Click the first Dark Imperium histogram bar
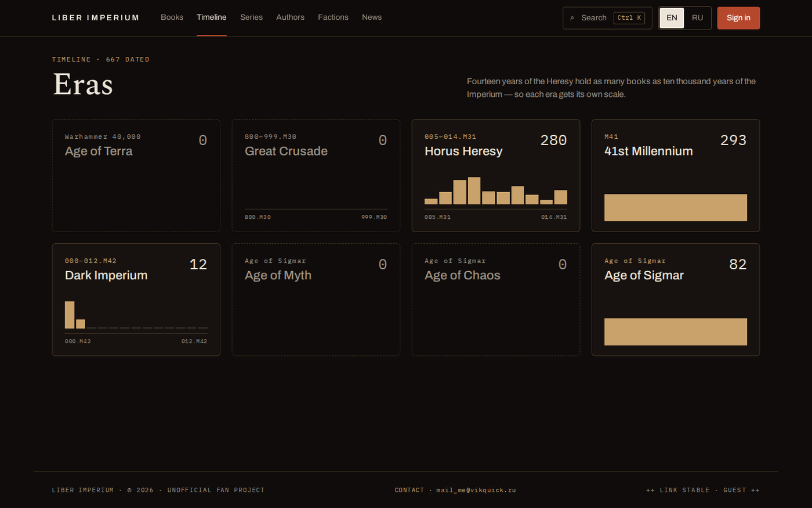Screen dimensions: 812x508 click(70, 315)
